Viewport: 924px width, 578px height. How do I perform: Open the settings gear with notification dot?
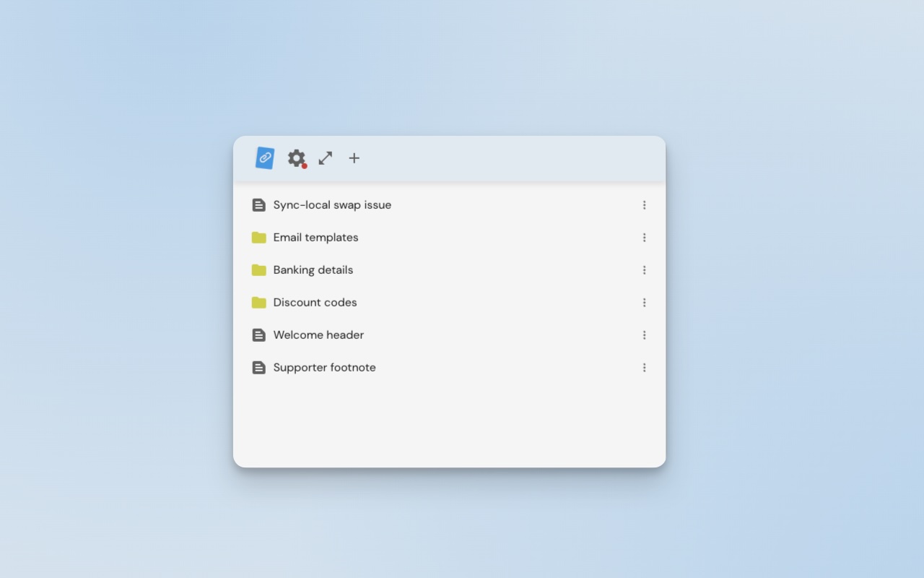pyautogui.click(x=296, y=158)
